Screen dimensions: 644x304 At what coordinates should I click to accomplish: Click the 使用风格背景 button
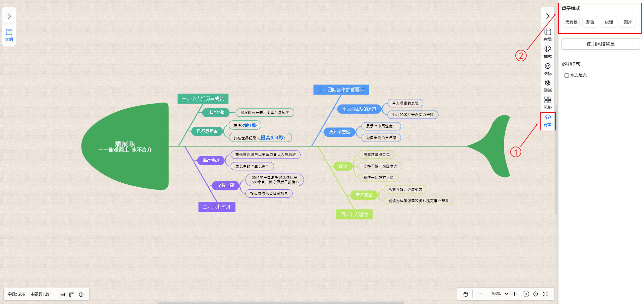600,44
